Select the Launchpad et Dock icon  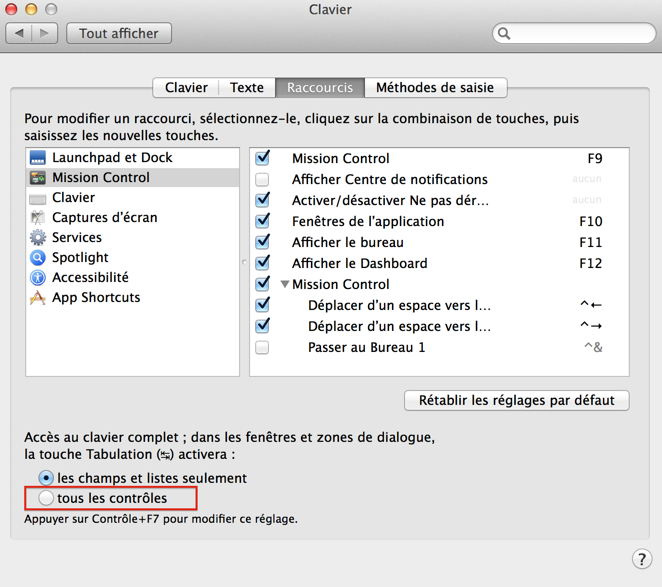[38, 158]
